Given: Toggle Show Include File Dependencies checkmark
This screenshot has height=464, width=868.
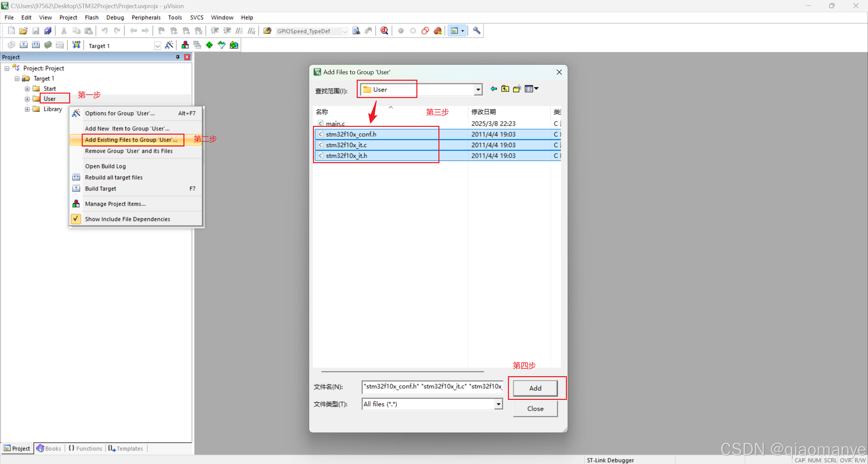Looking at the screenshot, I should coord(76,219).
